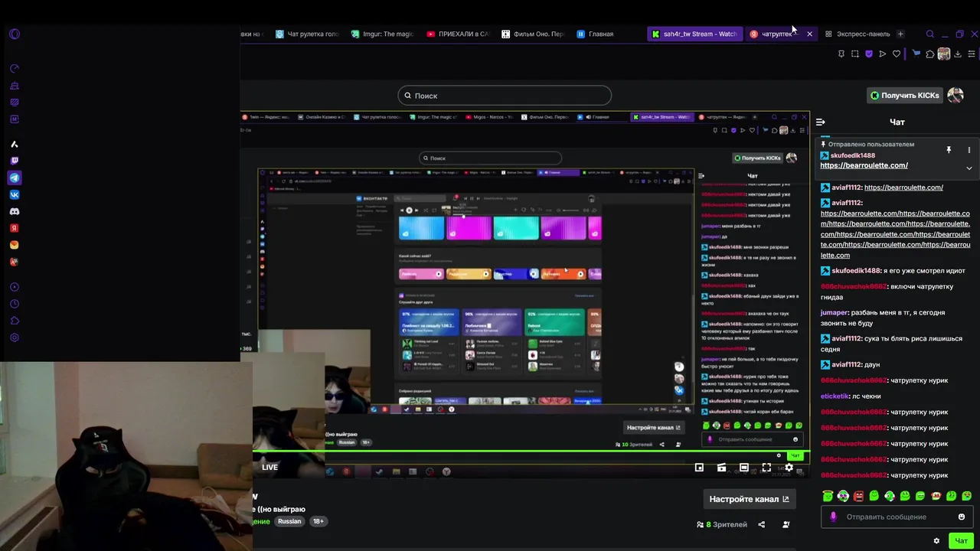Image resolution: width=980 pixels, height=551 pixels.
Task: Take a snapshot using toolbar capture icon
Action: coord(855,54)
